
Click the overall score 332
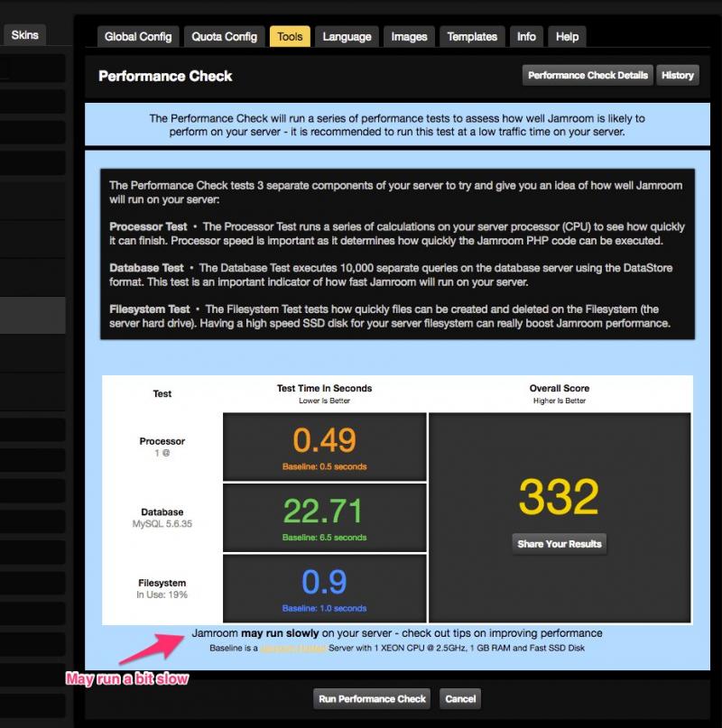[559, 498]
